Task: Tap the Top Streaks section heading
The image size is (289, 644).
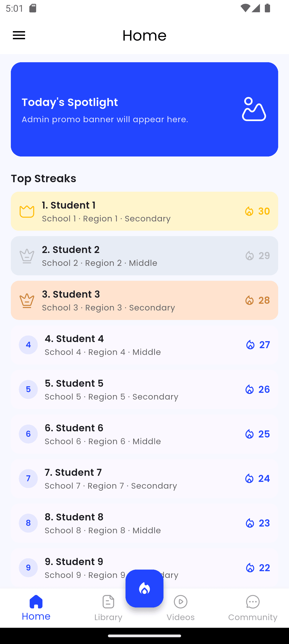Action: [x=44, y=179]
